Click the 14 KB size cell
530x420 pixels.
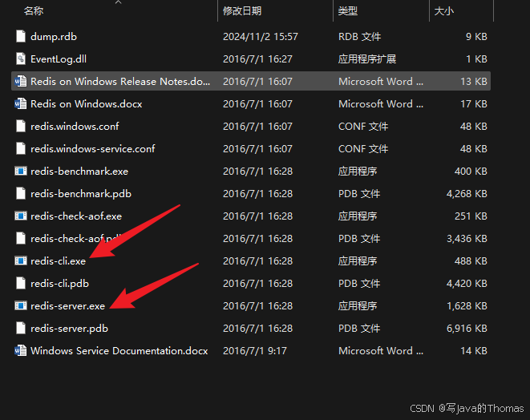(474, 351)
